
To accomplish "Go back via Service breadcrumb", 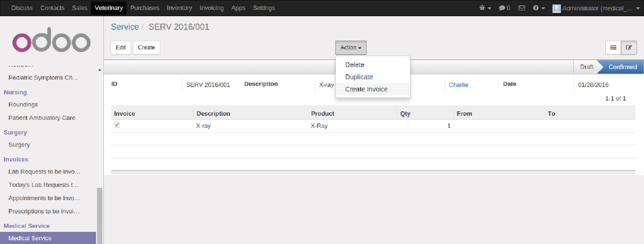I will (125, 27).
